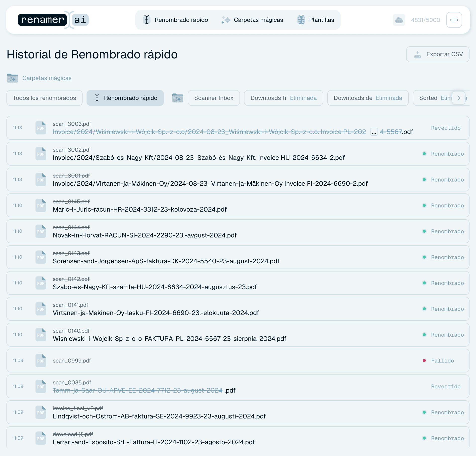Filter by the Scanner Inbox folder

(x=214, y=98)
